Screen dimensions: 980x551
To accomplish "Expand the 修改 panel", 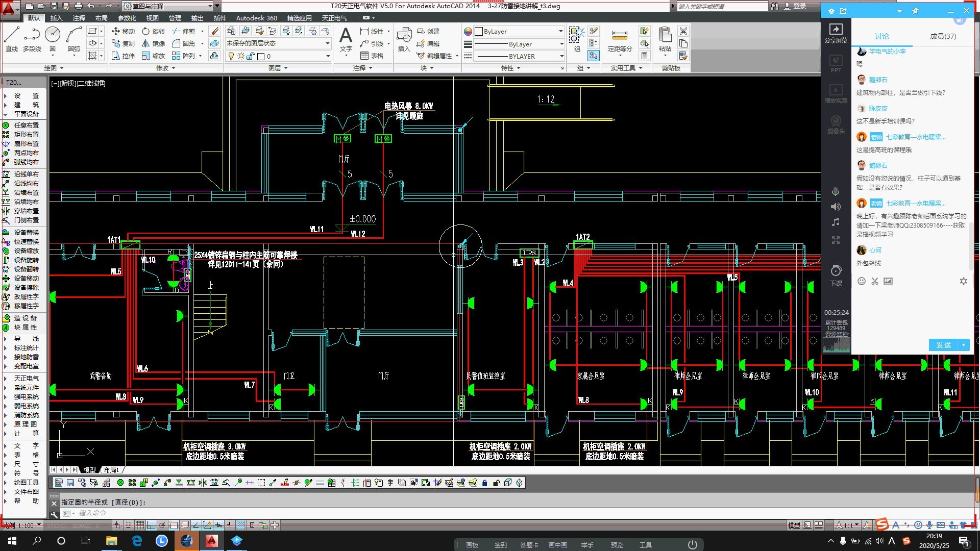I will point(165,68).
